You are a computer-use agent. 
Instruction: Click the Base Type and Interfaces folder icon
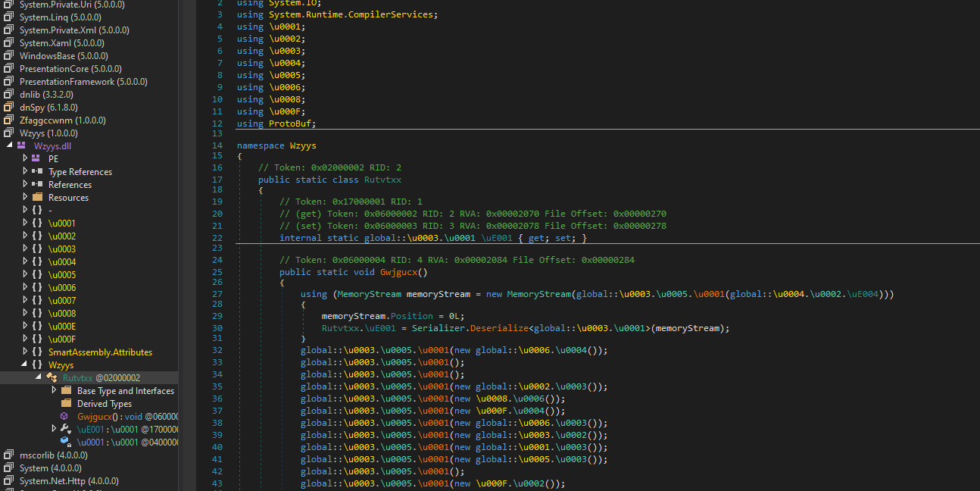tap(65, 391)
